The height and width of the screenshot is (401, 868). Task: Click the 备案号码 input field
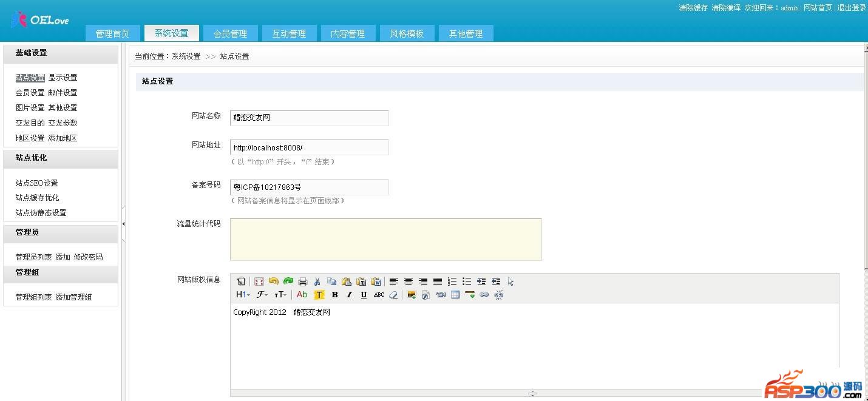click(x=310, y=187)
